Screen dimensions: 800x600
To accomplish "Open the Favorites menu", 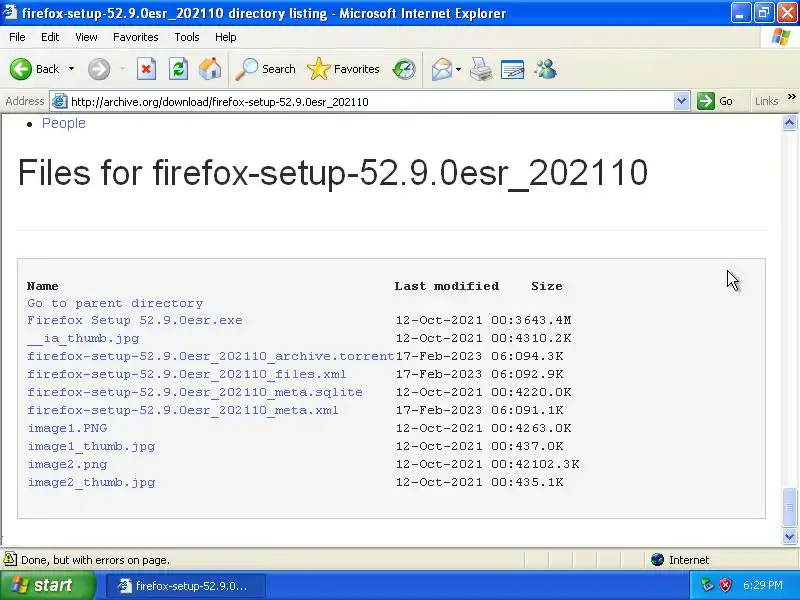I will (x=136, y=37).
